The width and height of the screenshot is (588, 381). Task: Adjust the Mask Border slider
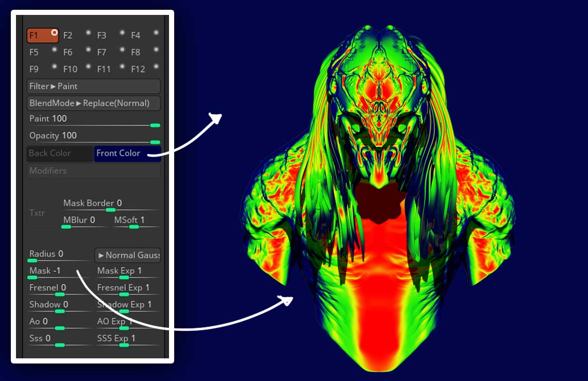tap(111, 205)
